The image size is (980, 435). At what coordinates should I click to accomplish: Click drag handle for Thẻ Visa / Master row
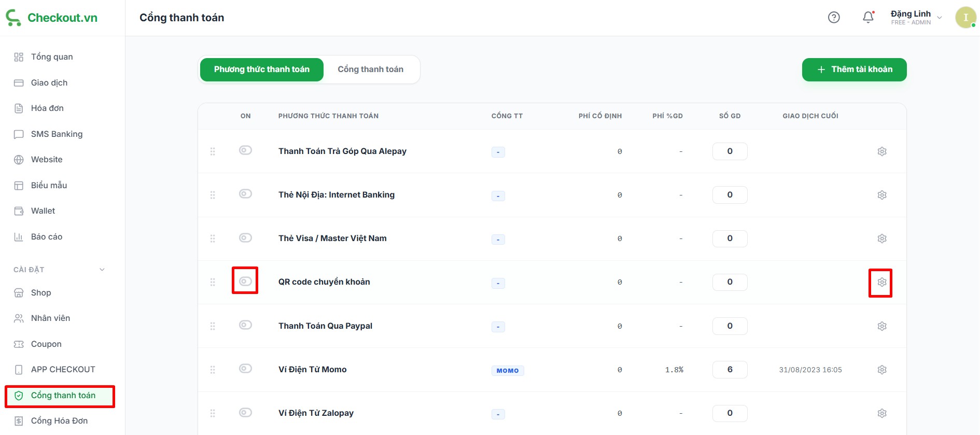pyautogui.click(x=213, y=238)
